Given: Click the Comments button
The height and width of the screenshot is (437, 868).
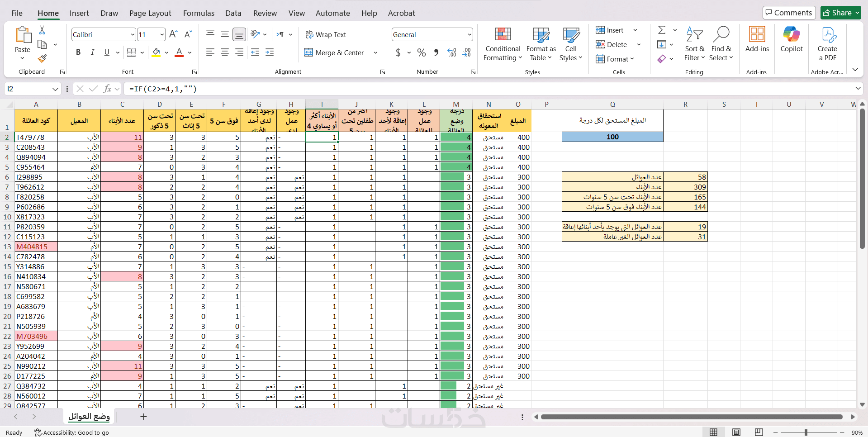Looking at the screenshot, I should [789, 13].
